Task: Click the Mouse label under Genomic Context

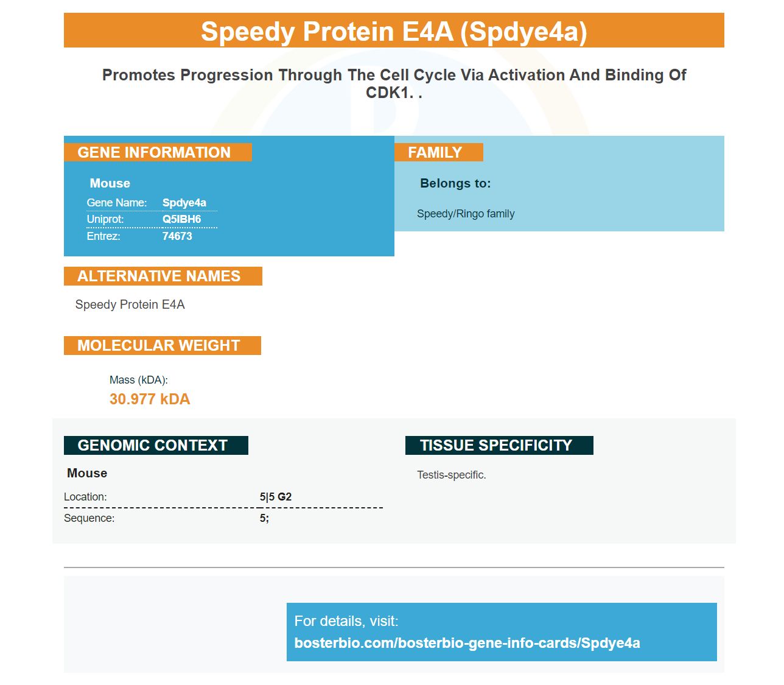Action: pos(87,473)
